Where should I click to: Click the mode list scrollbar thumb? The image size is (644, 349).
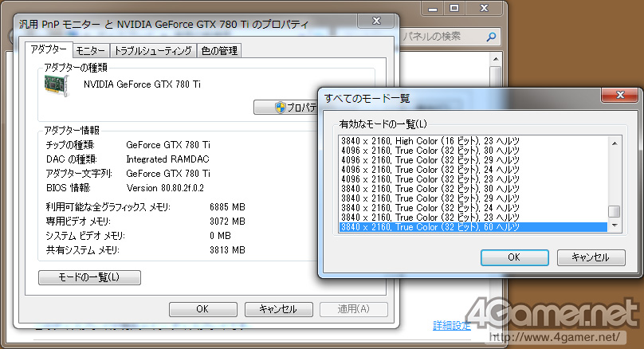click(615, 211)
